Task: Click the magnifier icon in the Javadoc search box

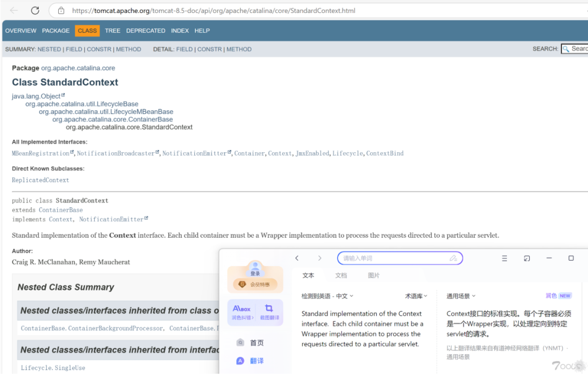Action: click(566, 49)
